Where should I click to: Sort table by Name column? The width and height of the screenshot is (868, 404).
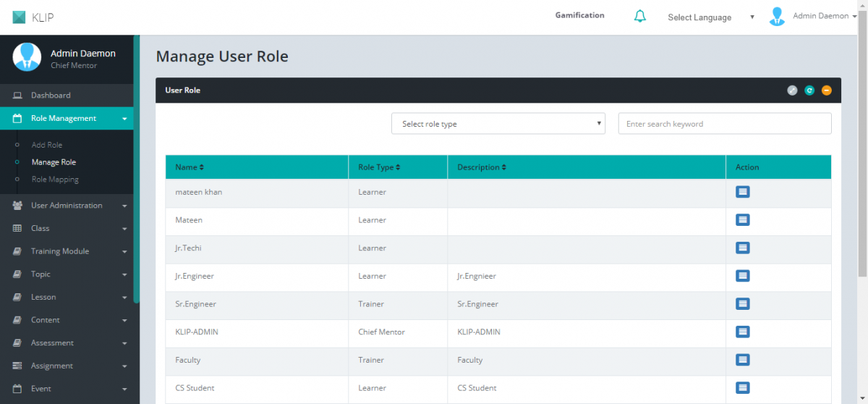190,167
